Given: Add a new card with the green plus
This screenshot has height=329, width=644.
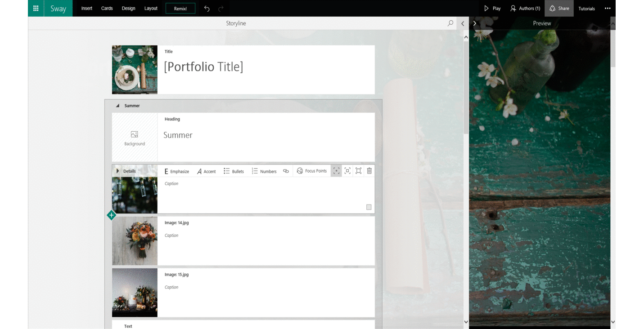Looking at the screenshot, I should pyautogui.click(x=111, y=215).
